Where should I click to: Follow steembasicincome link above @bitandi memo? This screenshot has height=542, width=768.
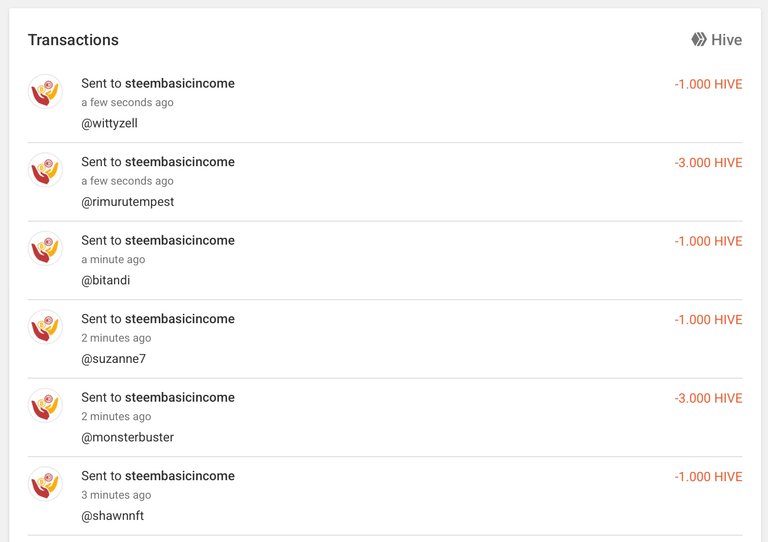[x=180, y=240]
